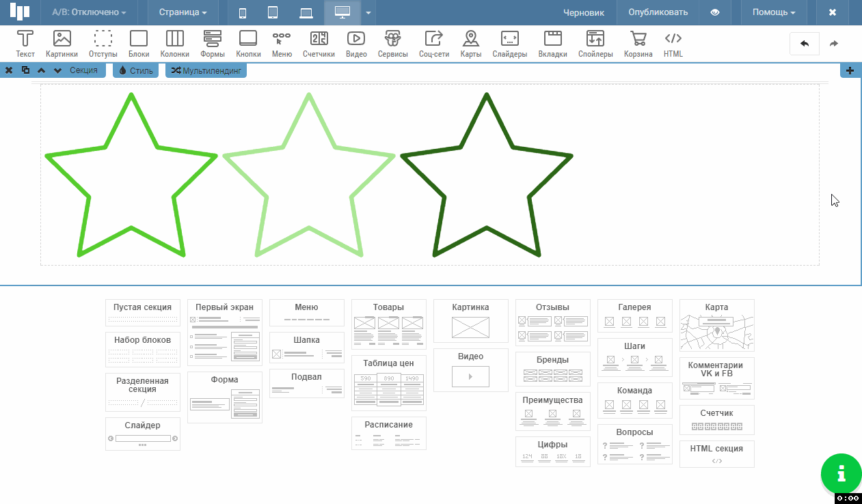Add a Счетчики counter widget
The width and height of the screenshot is (862, 504).
[x=319, y=44]
